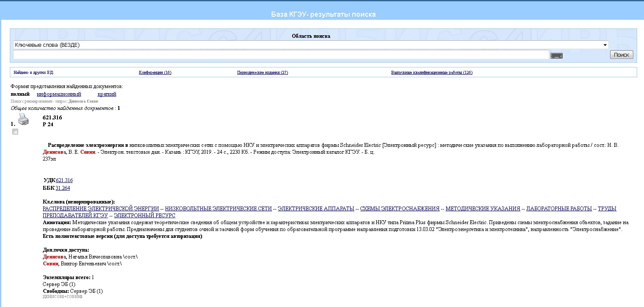Tick the checkbox for document 1
The width and height of the screenshot is (644, 307).
tap(15, 132)
